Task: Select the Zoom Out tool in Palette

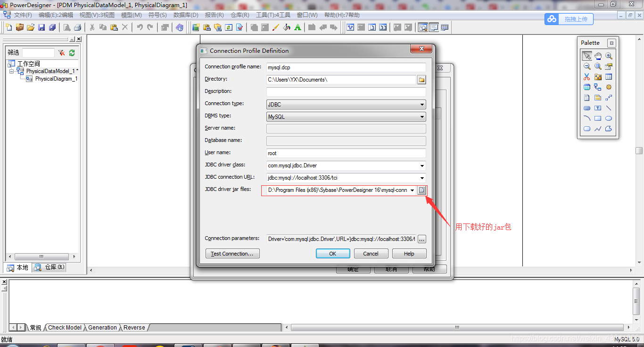Action: point(587,66)
